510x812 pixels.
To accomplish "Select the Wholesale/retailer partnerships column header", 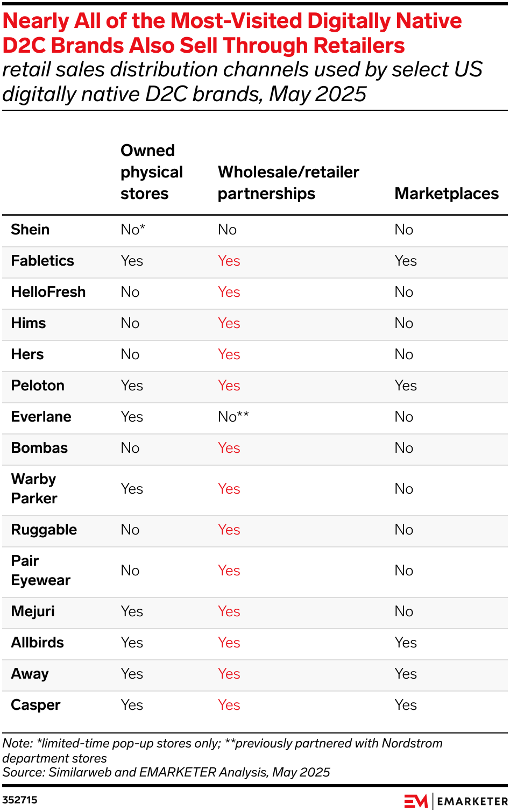I will (x=288, y=183).
